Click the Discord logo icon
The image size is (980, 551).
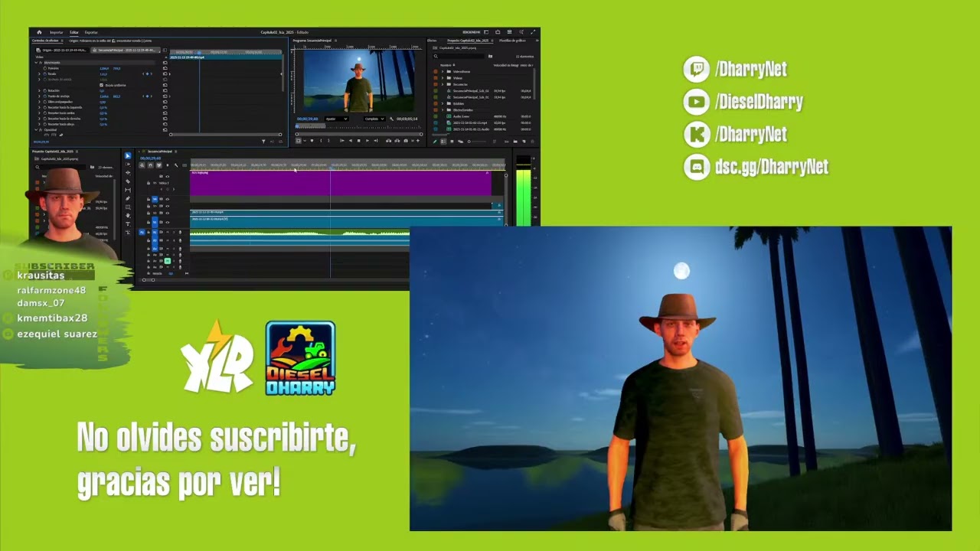tap(696, 167)
